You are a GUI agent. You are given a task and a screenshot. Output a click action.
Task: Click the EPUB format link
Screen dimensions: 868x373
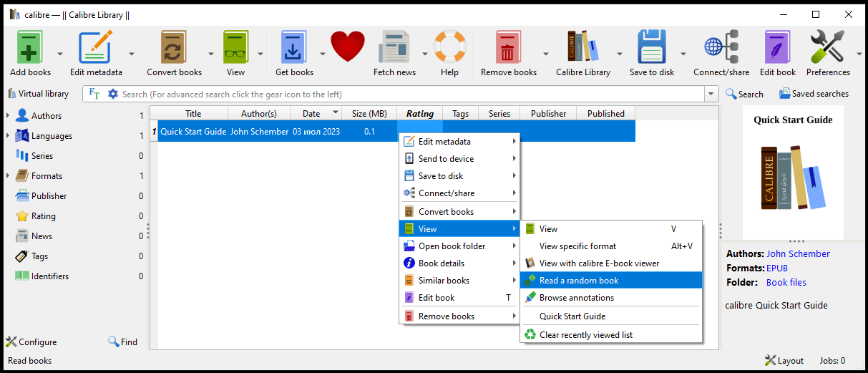(x=777, y=268)
